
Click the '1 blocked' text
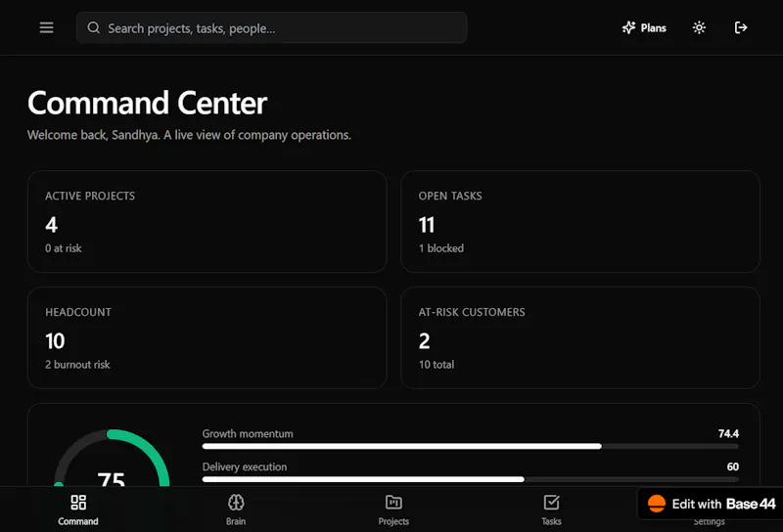[441, 248]
